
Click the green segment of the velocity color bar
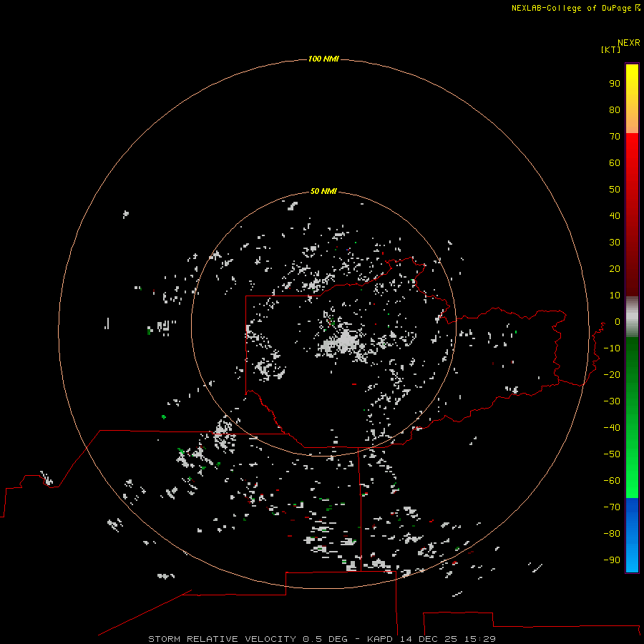[632, 418]
